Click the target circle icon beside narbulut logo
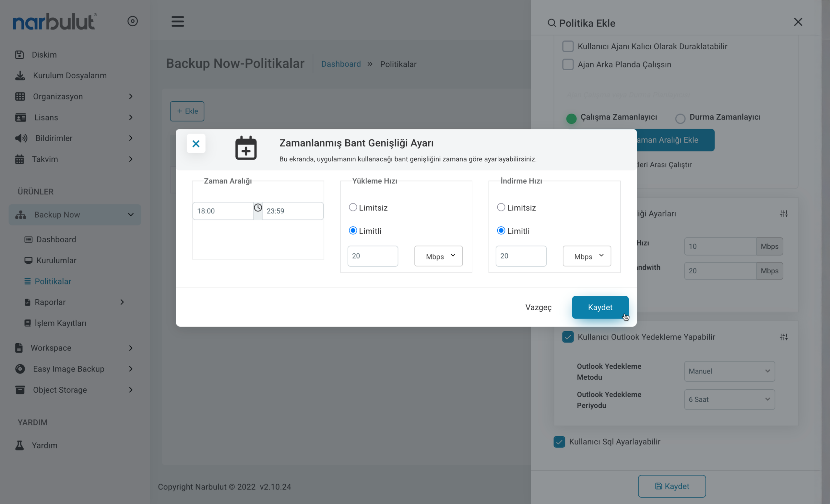Image resolution: width=830 pixels, height=504 pixels. click(x=132, y=21)
